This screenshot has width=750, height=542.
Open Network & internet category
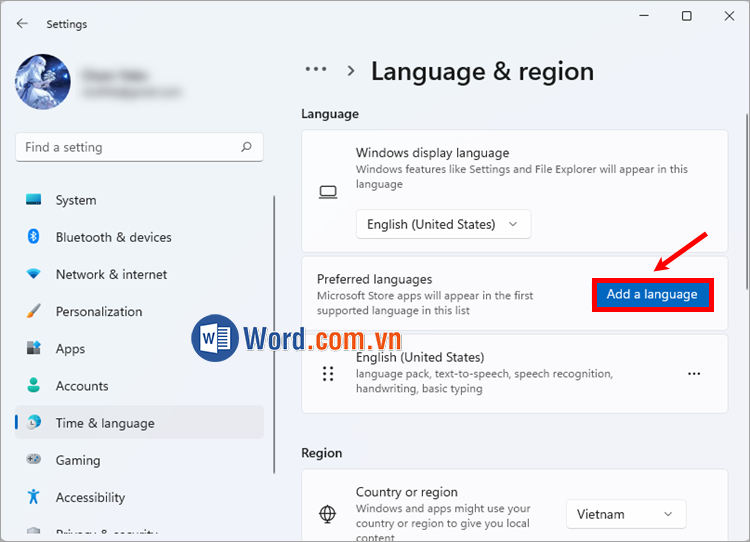[x=139, y=275]
